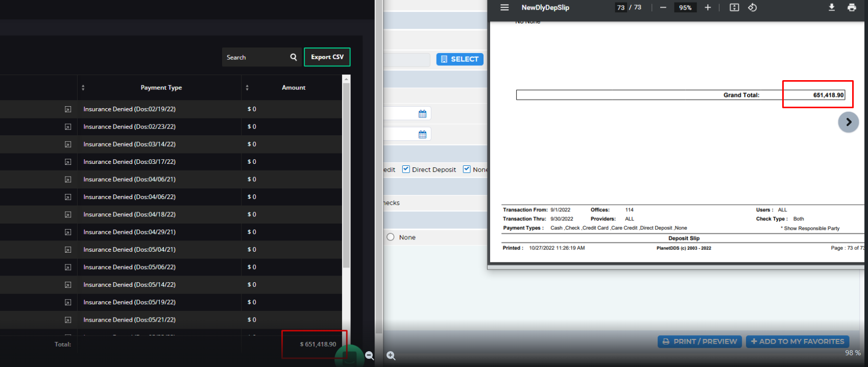
Task: Select Insurance Denied (Dos:02/19/22) text
Action: [x=130, y=109]
